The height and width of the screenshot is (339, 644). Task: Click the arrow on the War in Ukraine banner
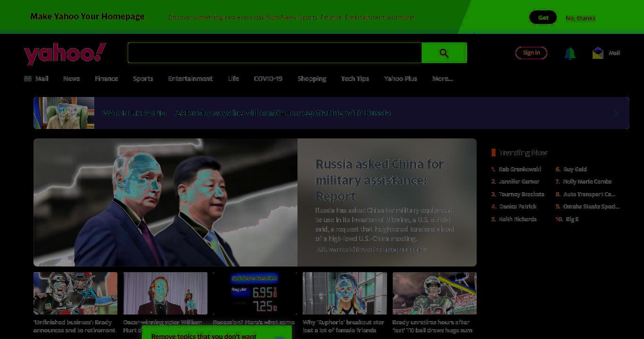pyautogui.click(x=616, y=113)
